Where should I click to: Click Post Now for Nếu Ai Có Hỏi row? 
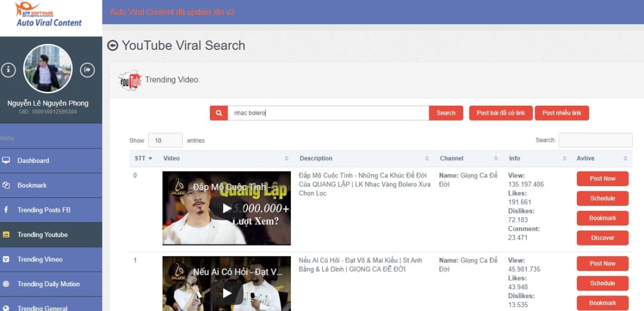(x=603, y=263)
